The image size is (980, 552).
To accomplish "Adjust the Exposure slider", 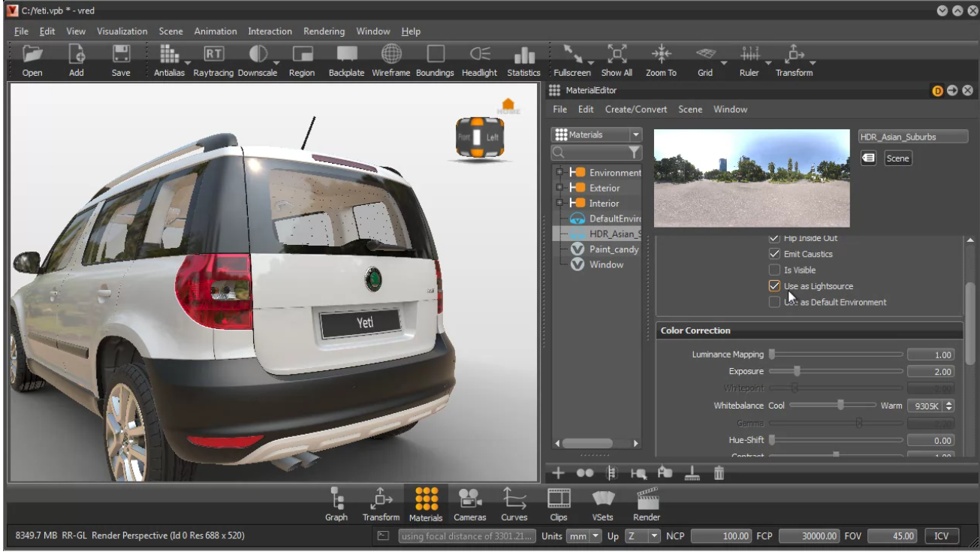I will [797, 371].
